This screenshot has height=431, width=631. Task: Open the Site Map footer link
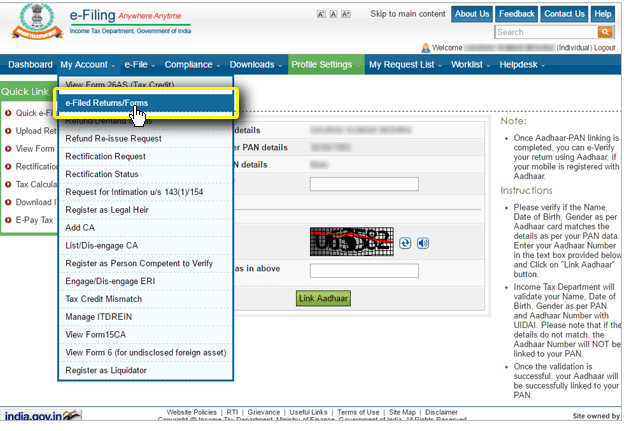[402, 412]
